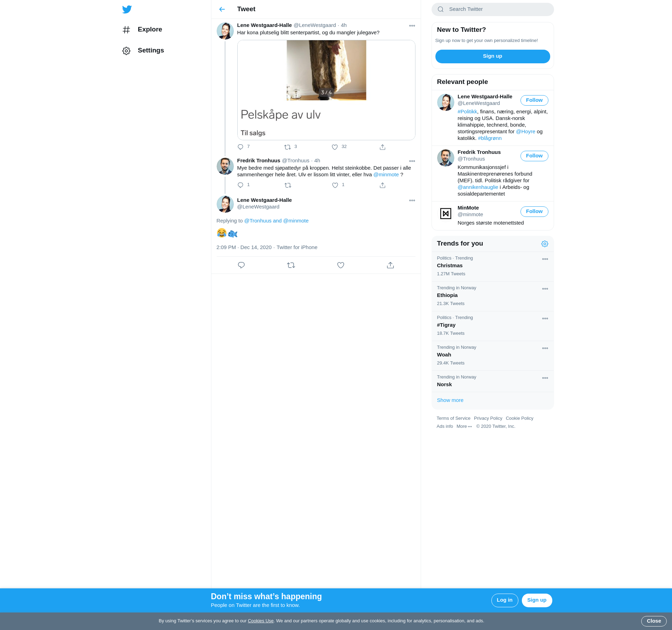The width and height of the screenshot is (672, 630).
Task: Open Fredrik Tronhuus avatar in the thread
Action: tap(225, 166)
